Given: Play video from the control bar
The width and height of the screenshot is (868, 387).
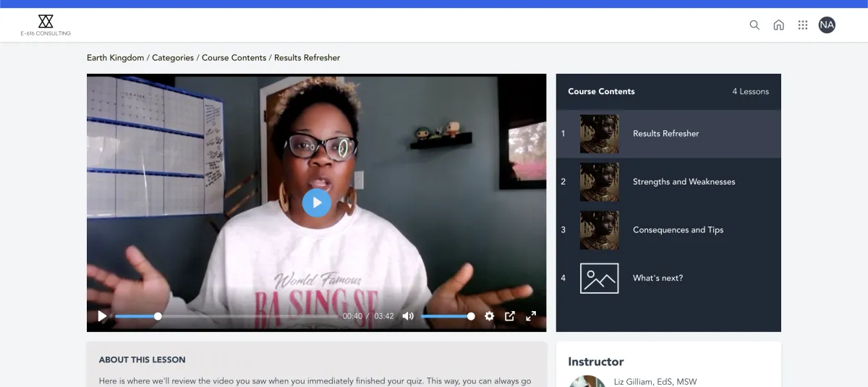Looking at the screenshot, I should click(102, 316).
